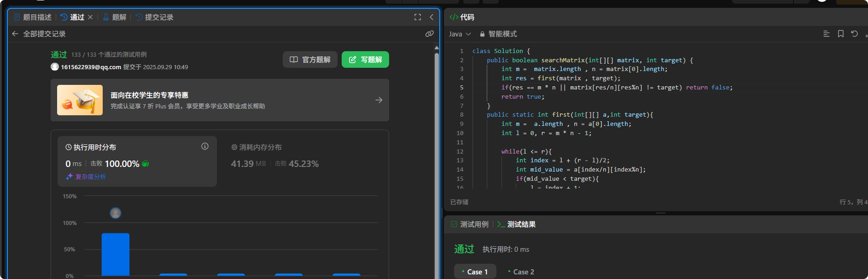Viewport: 868px width, 279px height.
Task: Click the 官方题解 button
Action: 310,59
